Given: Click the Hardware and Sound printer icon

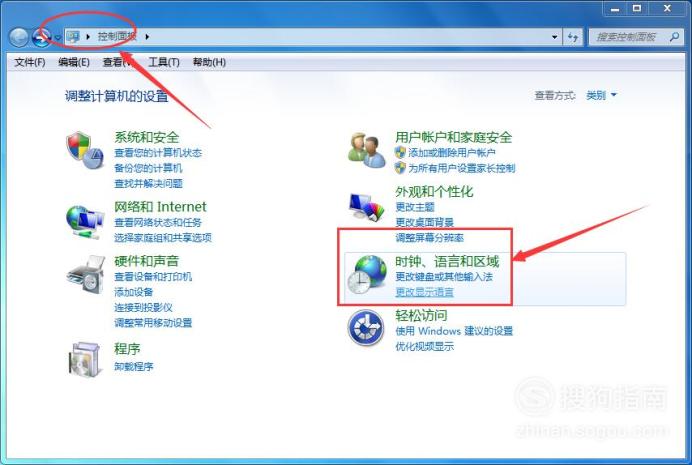Looking at the screenshot, I should [x=86, y=274].
